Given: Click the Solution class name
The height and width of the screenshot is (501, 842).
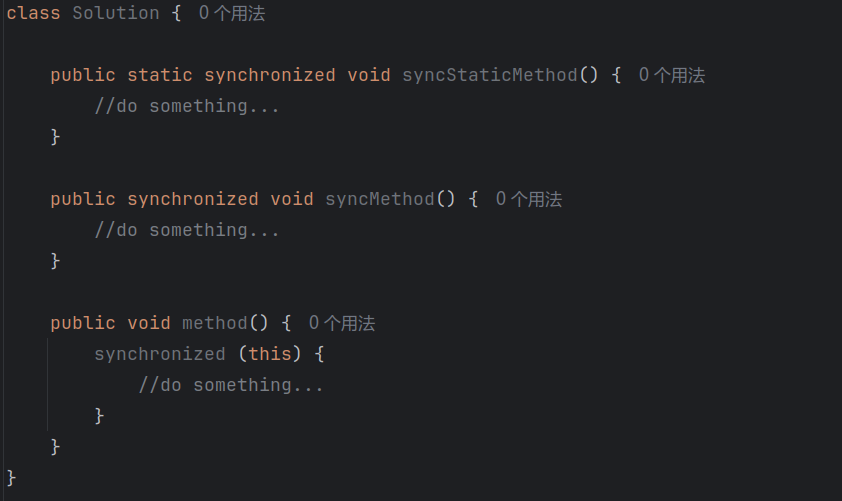Looking at the screenshot, I should point(115,13).
